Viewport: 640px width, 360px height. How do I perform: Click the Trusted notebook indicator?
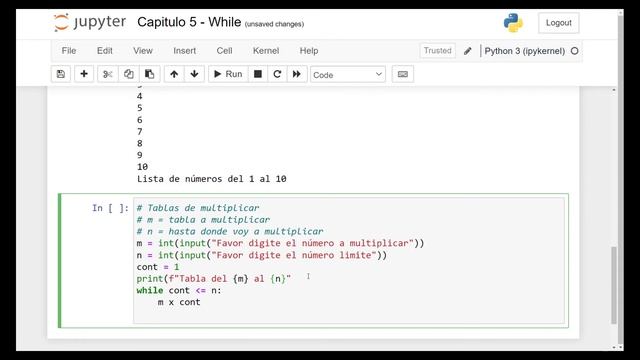pyautogui.click(x=437, y=51)
